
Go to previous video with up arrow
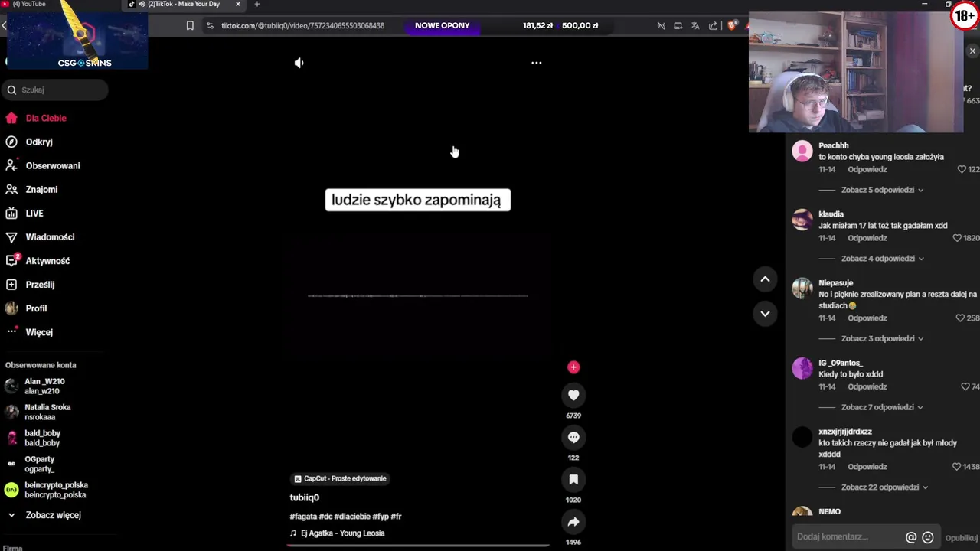point(765,279)
